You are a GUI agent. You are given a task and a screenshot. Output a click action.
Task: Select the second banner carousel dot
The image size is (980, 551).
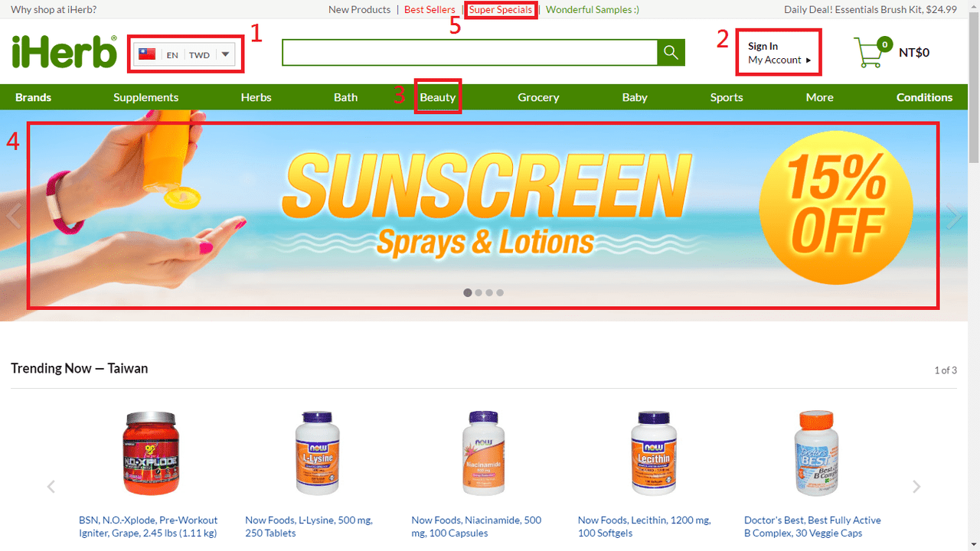click(479, 292)
